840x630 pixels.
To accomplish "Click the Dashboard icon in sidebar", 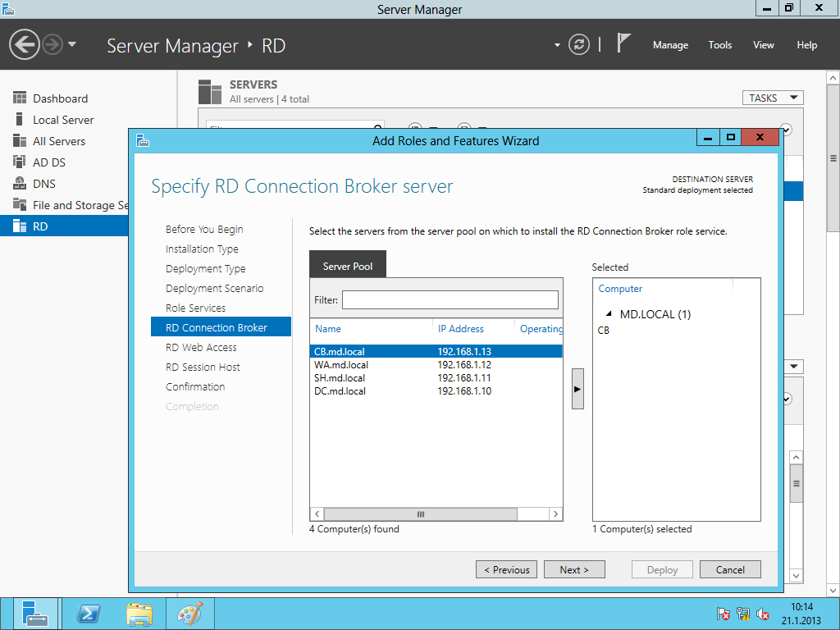I will click(20, 98).
